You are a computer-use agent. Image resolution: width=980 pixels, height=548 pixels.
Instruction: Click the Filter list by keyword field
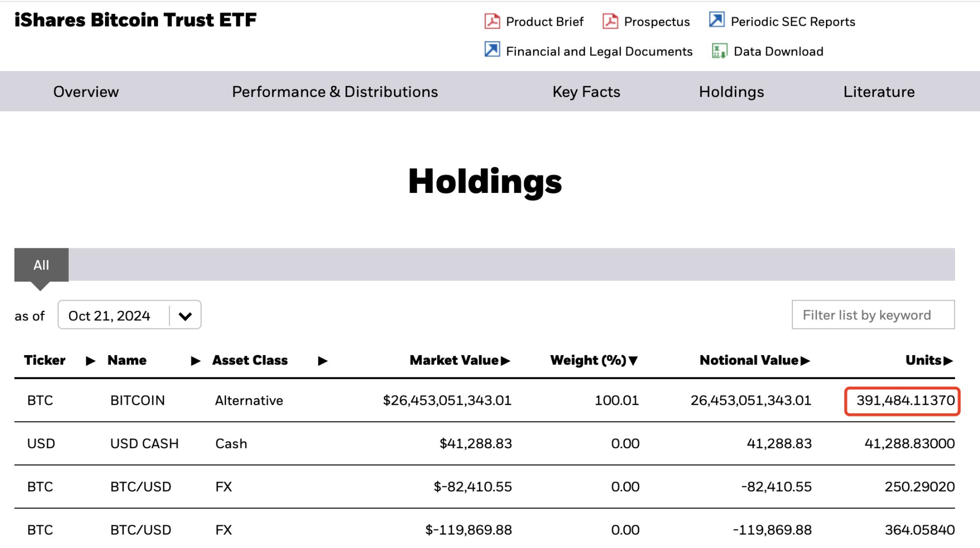pyautogui.click(x=873, y=315)
